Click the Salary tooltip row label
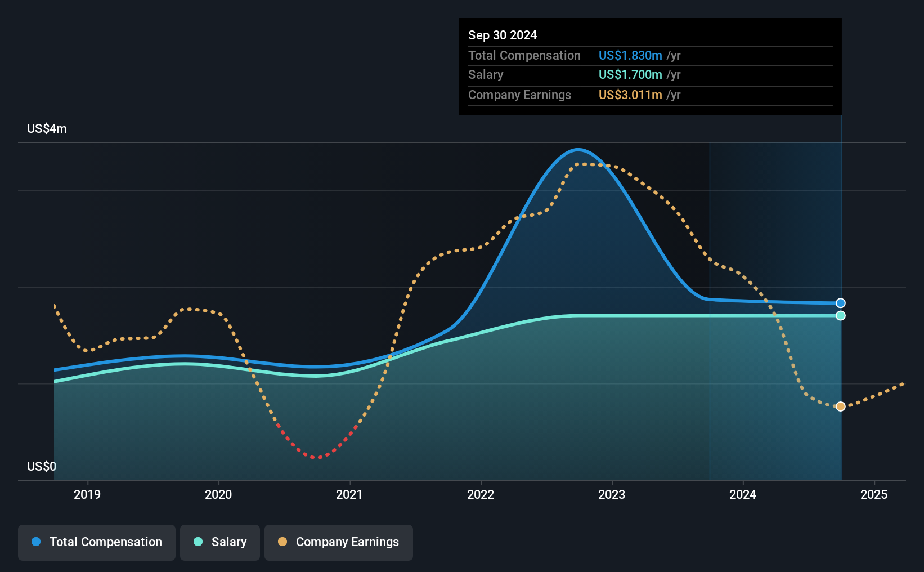This screenshot has height=572, width=924. pos(486,75)
